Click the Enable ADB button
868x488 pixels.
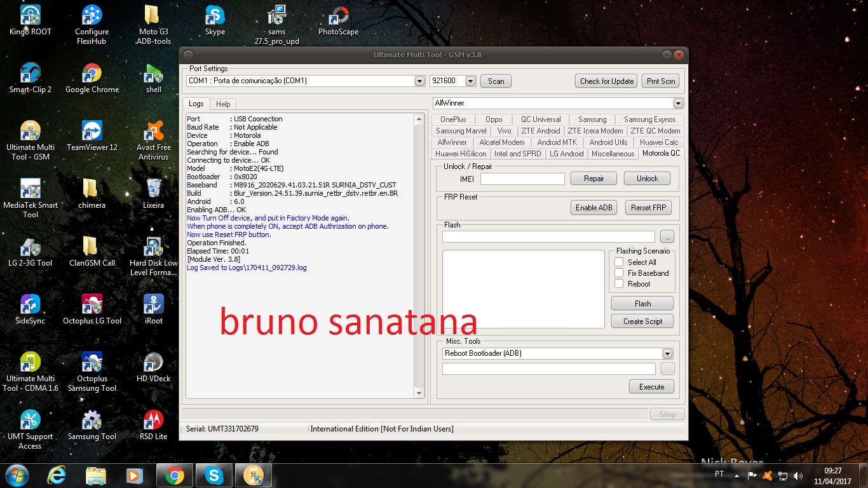[594, 208]
